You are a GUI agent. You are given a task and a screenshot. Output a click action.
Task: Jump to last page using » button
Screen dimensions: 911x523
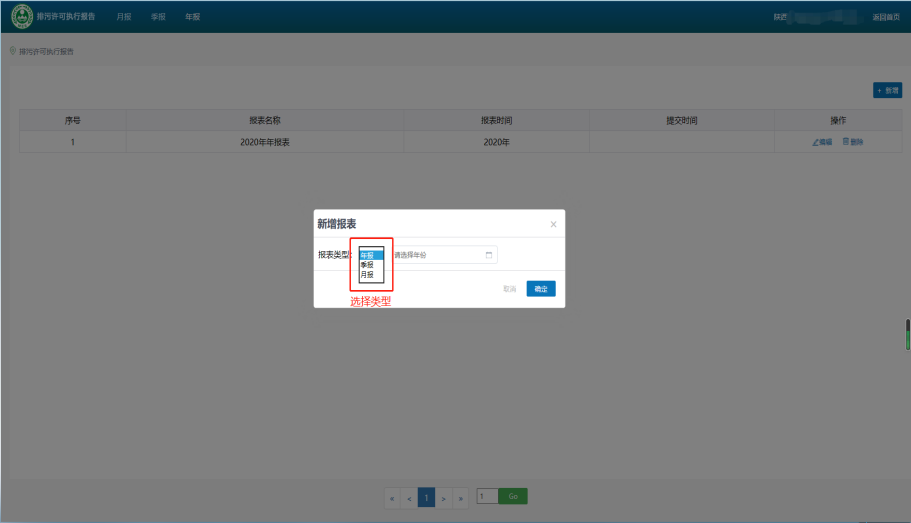coord(460,497)
